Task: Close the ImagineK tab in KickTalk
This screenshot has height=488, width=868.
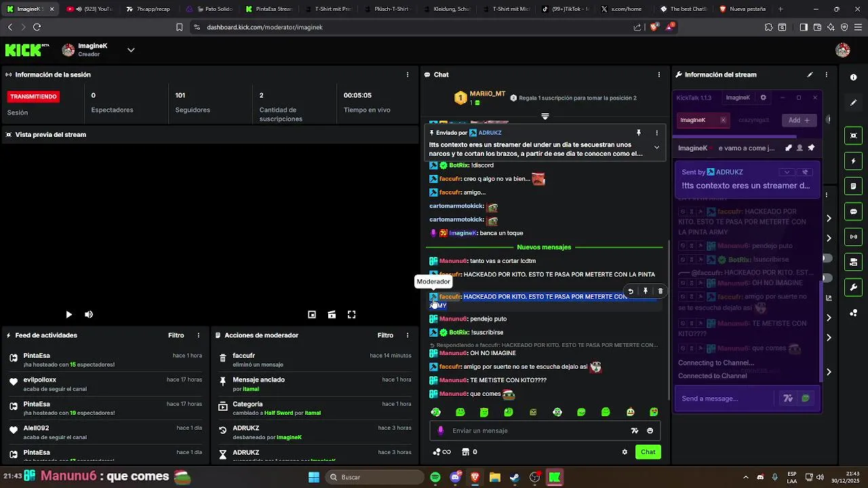Action: click(723, 120)
